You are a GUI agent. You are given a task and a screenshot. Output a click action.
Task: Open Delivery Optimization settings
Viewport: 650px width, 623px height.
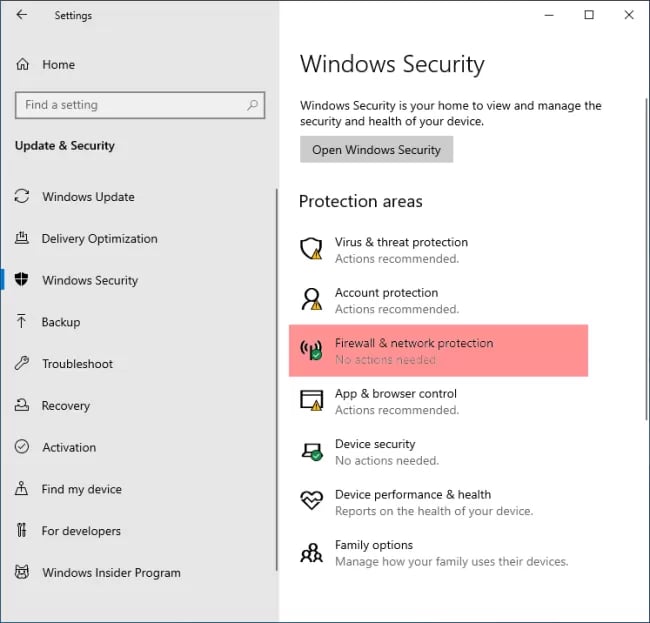point(99,239)
